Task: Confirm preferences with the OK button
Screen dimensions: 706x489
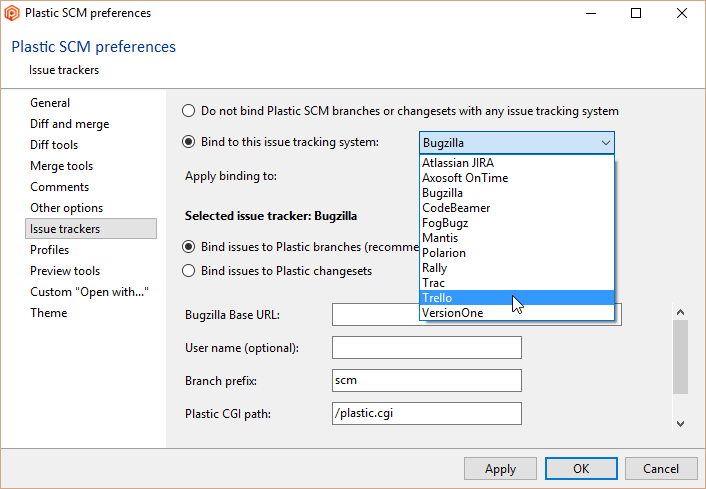Action: tap(581, 469)
